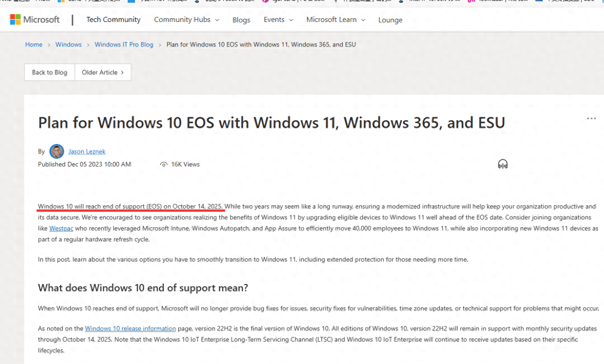Open author Jason Leznek profile link

pyautogui.click(x=87, y=151)
